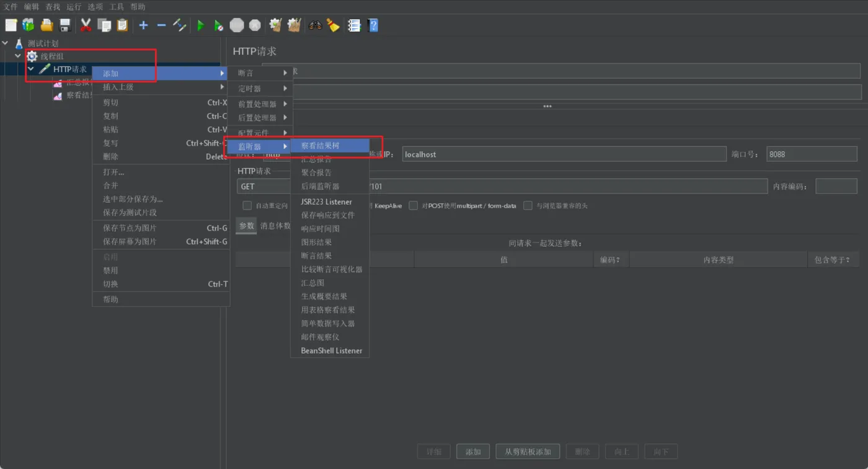Click Start no pauses icon

coord(219,25)
